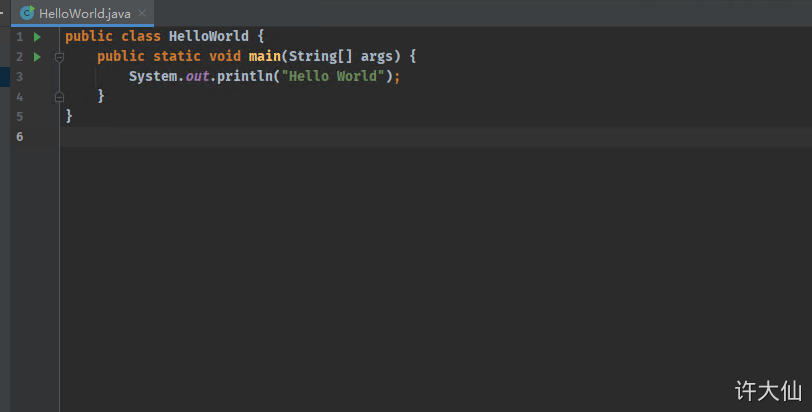Click 'String[]' parameter type

321,56
